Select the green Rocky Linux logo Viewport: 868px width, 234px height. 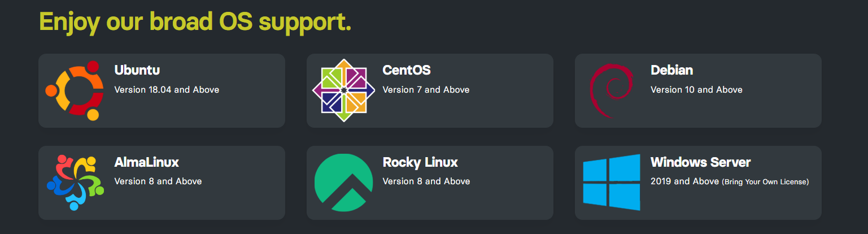pyautogui.click(x=343, y=183)
